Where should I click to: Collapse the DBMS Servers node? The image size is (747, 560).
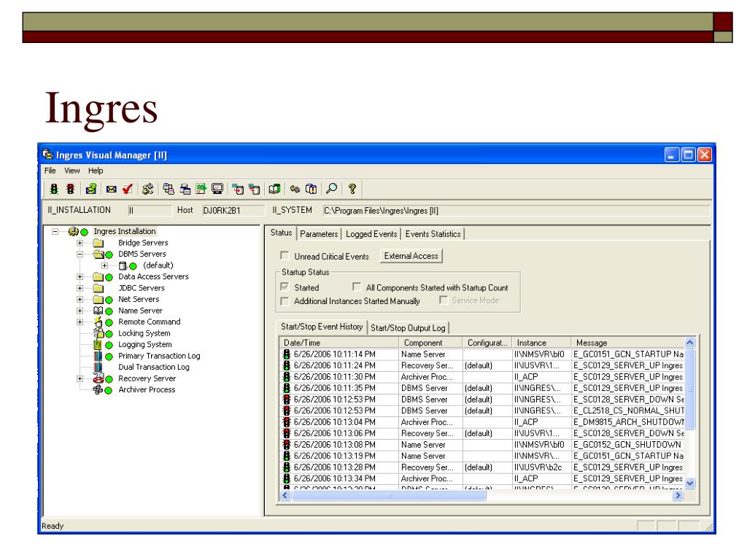[80, 254]
